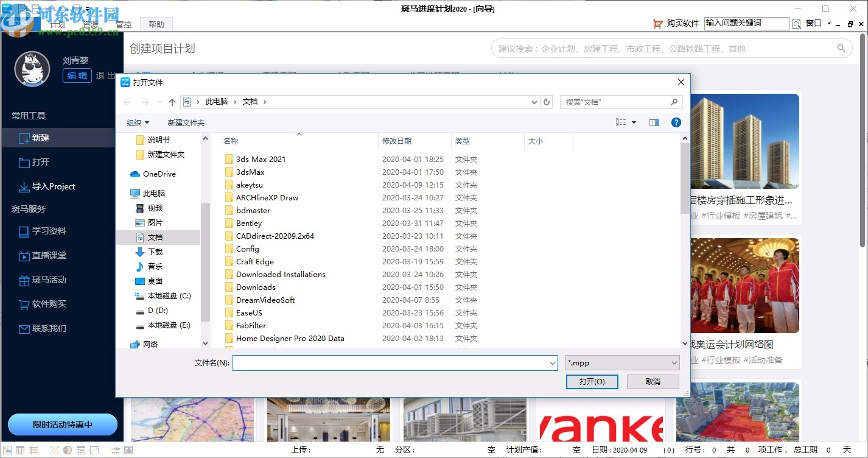Select the Bentley folder
This screenshot has height=458, width=868.
(x=248, y=223)
